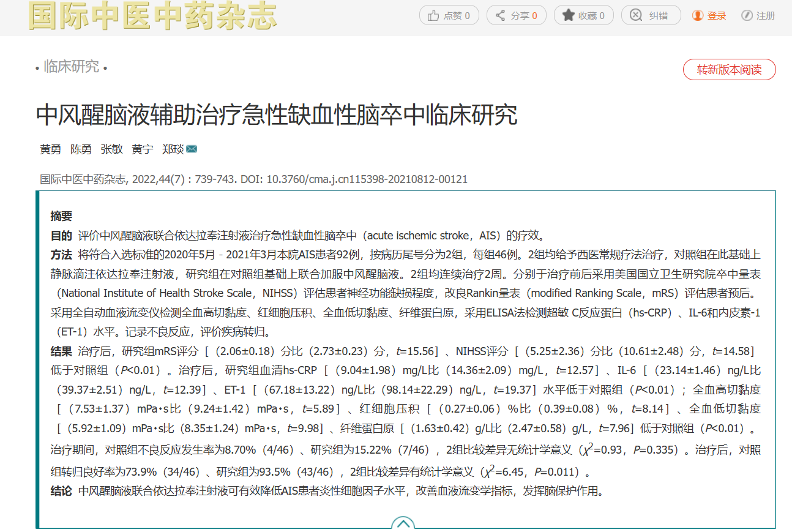
Task: Open author 黄勇 link
Action: coord(50,149)
